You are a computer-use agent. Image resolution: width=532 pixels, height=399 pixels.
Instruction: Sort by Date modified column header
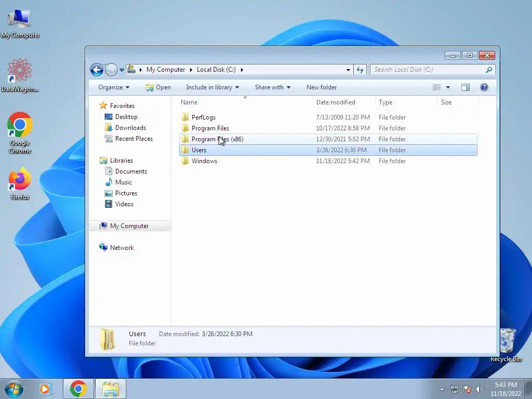344,102
